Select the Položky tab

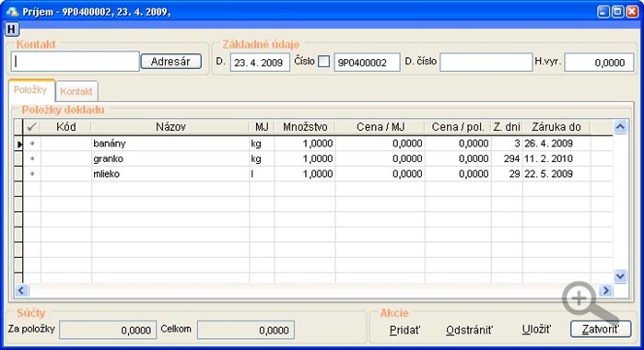[30, 90]
